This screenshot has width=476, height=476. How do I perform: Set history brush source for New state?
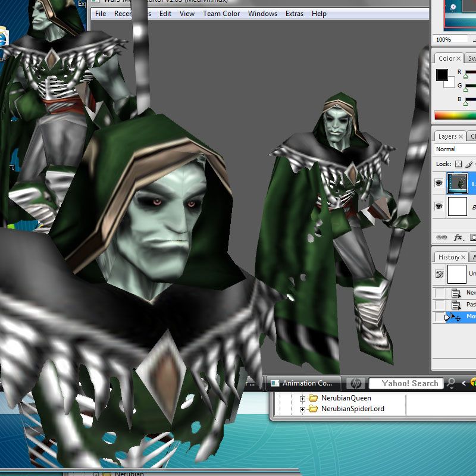(439, 293)
